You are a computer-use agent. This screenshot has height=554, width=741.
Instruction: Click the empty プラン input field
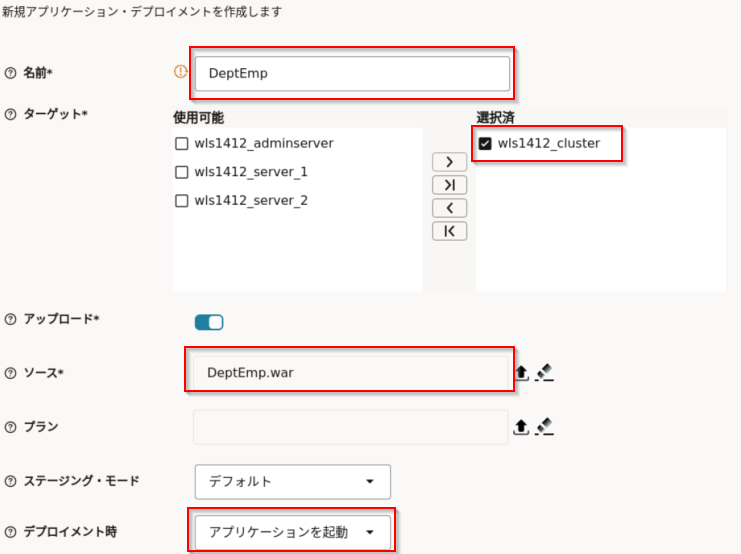(350, 427)
